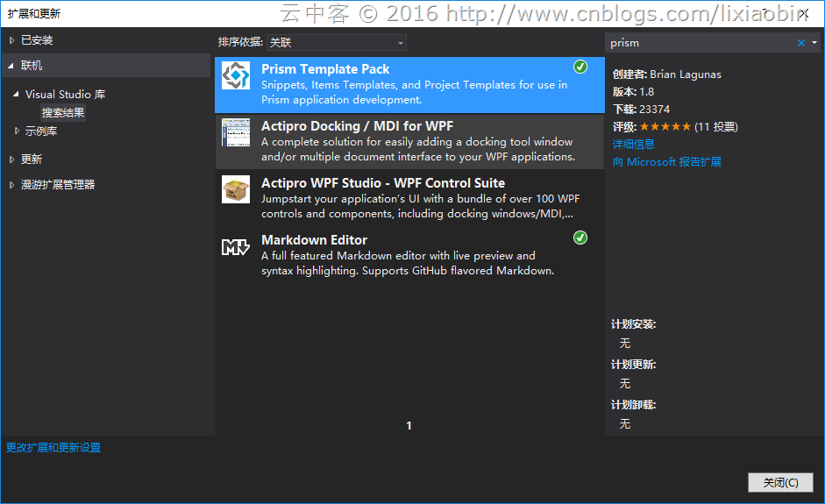Click page number 1
Image resolution: width=825 pixels, height=504 pixels.
click(x=409, y=426)
